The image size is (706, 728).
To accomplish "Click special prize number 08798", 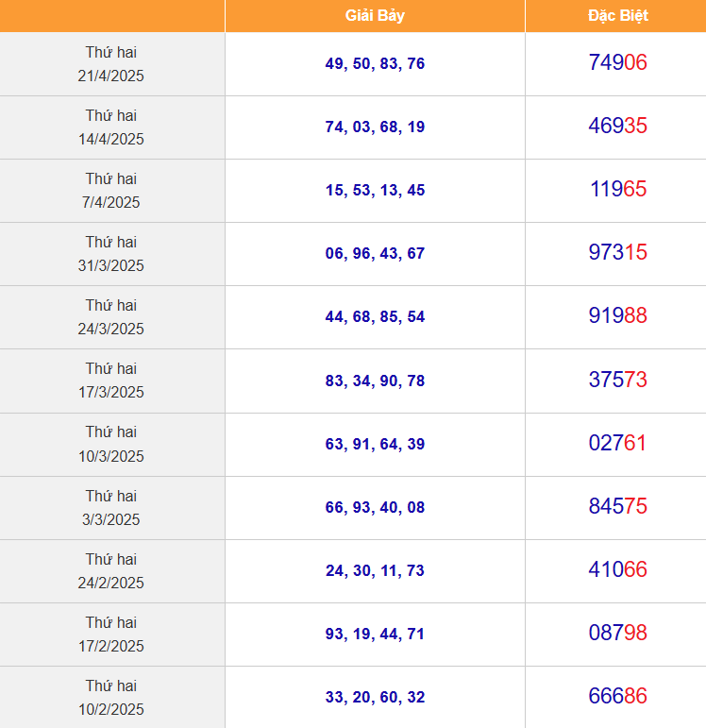I will (617, 634).
